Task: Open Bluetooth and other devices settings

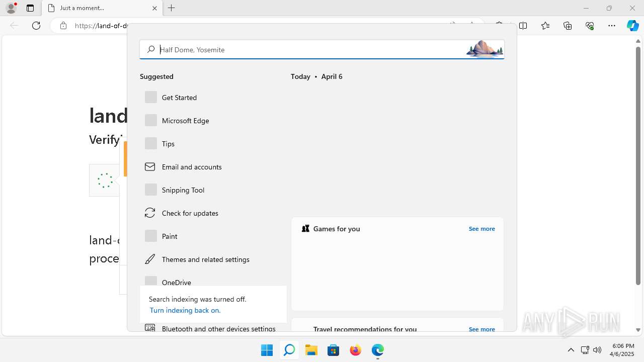Action: pos(213,328)
